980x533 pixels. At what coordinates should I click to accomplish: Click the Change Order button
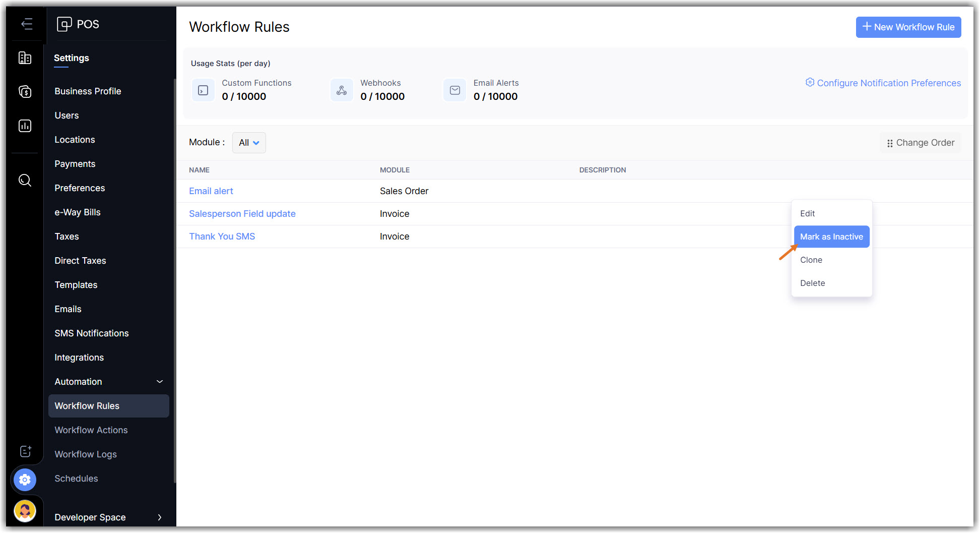point(921,143)
